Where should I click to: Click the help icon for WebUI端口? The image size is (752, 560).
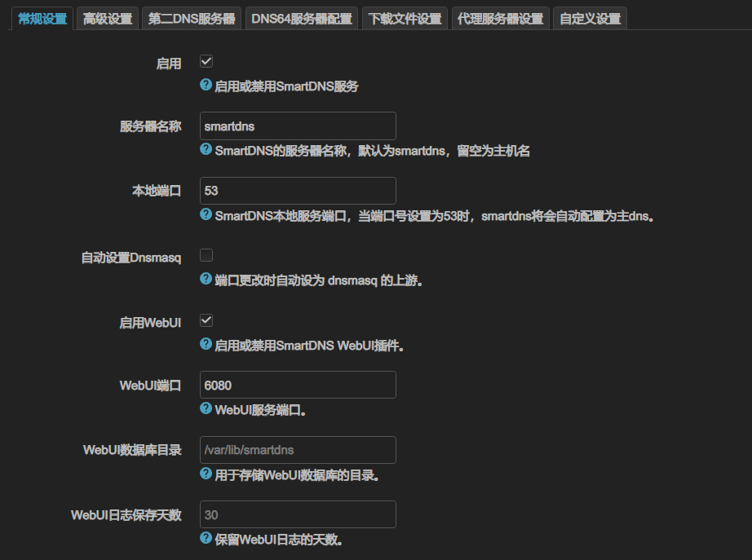pos(206,410)
